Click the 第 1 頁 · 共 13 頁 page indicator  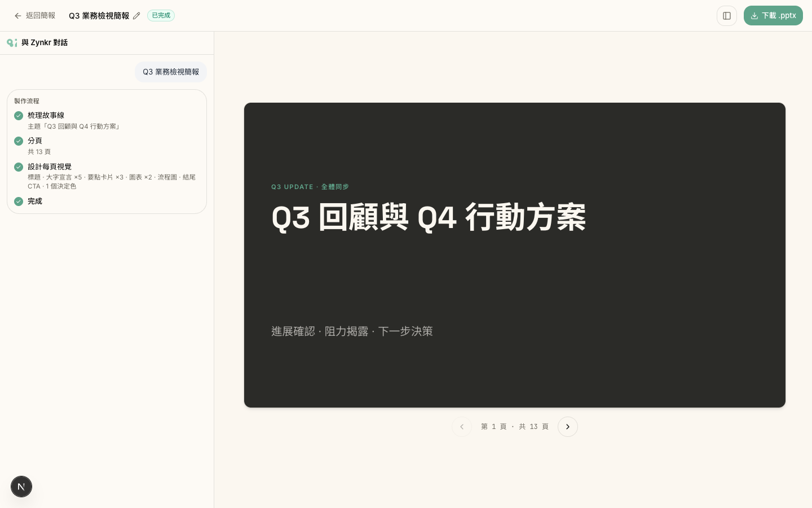point(515,427)
